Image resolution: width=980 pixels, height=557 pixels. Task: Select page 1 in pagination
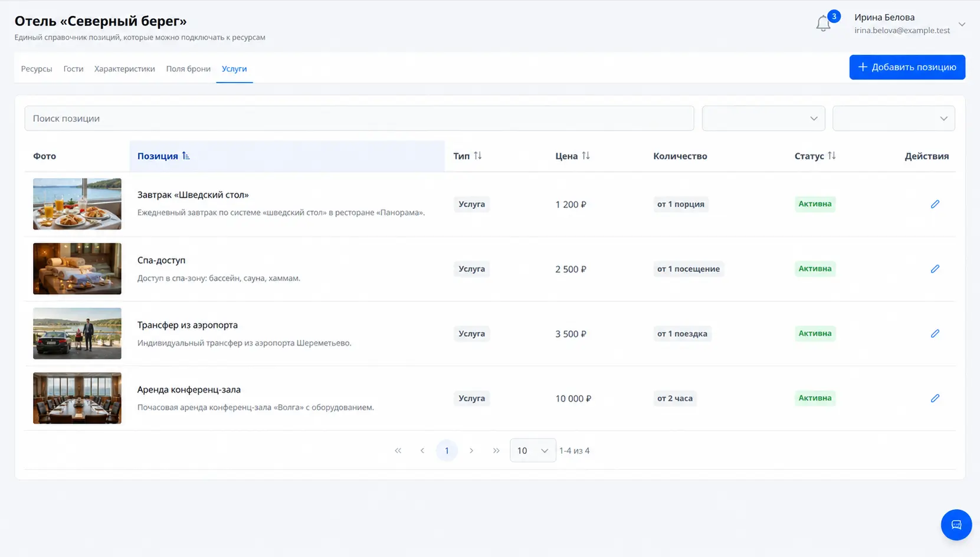pyautogui.click(x=447, y=451)
